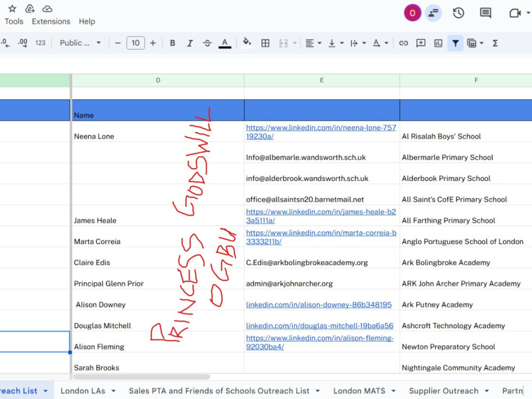Switch to the Supplier Outreach sheet tab
This screenshot has width=532, height=399.
(x=444, y=391)
